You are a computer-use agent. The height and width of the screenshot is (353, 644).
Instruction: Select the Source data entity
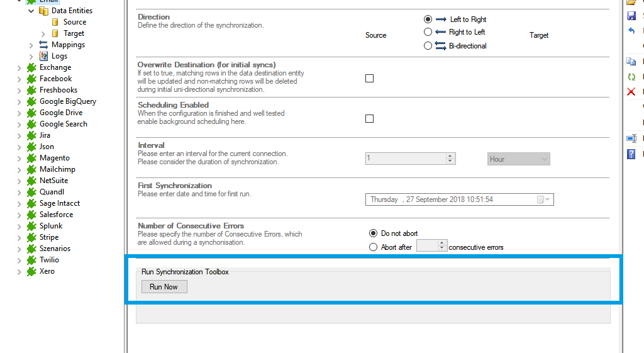(74, 22)
